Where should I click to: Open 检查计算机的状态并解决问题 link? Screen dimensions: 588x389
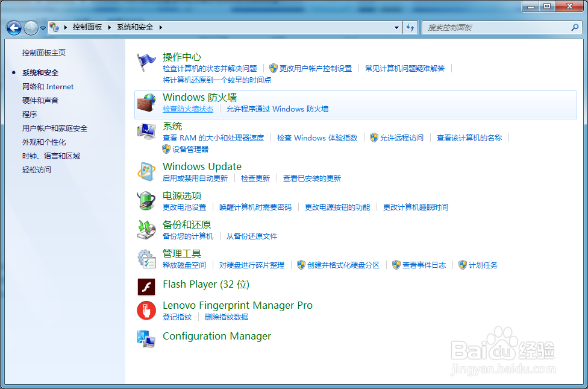coord(210,68)
